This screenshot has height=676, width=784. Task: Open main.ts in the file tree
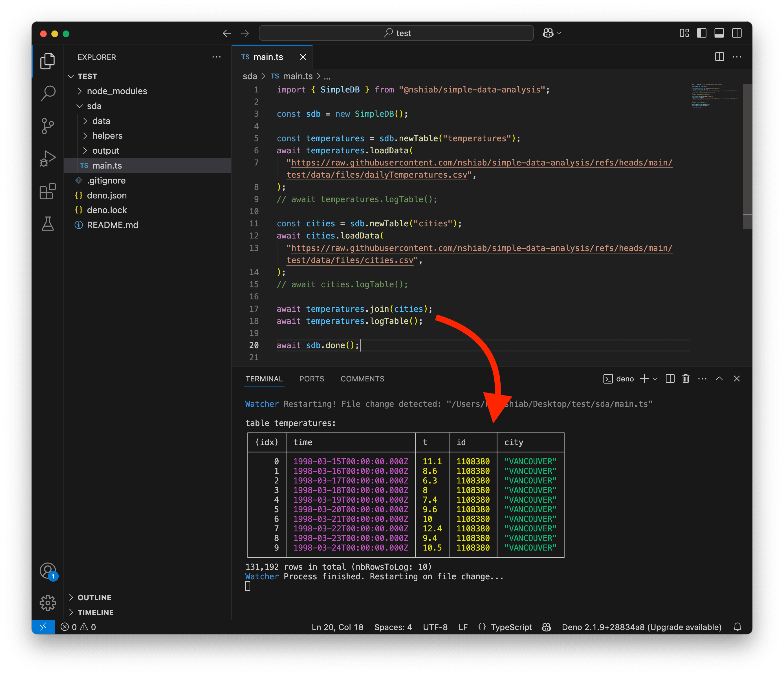click(x=147, y=165)
